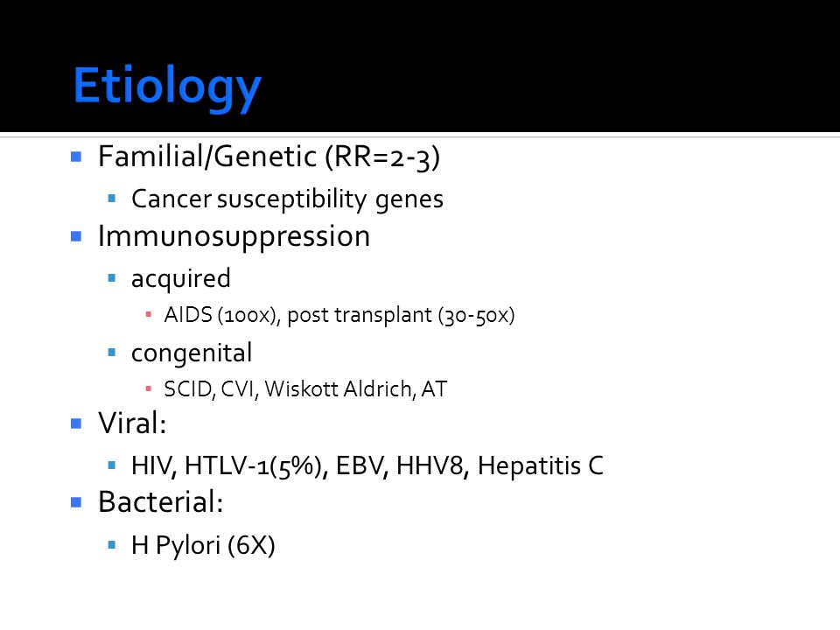Select Cancer susceptibility genes text
840x630 pixels.
click(x=287, y=199)
